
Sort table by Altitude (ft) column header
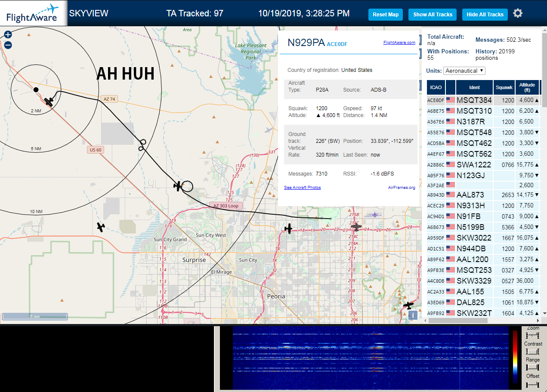[526, 87]
